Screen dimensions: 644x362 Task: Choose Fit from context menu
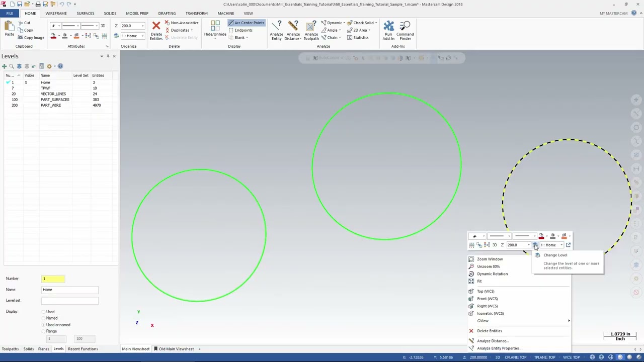479,281
